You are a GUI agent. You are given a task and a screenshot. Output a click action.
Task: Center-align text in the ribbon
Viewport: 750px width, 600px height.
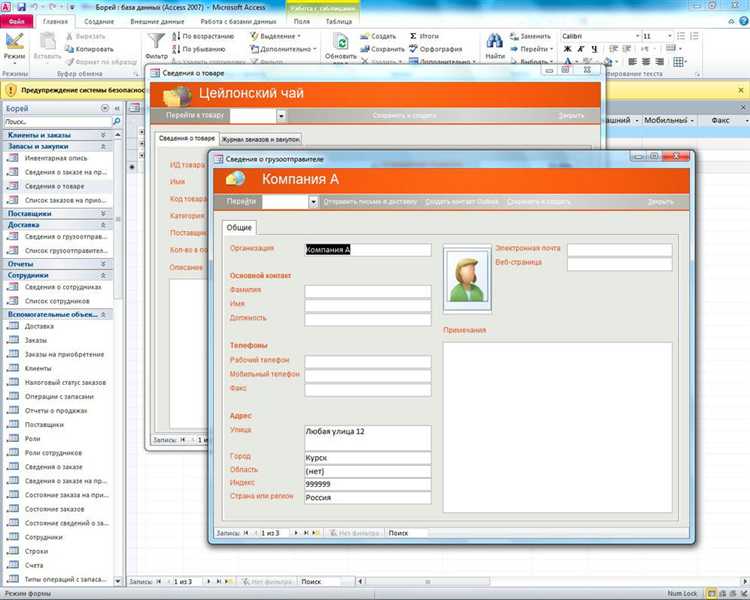click(x=646, y=62)
